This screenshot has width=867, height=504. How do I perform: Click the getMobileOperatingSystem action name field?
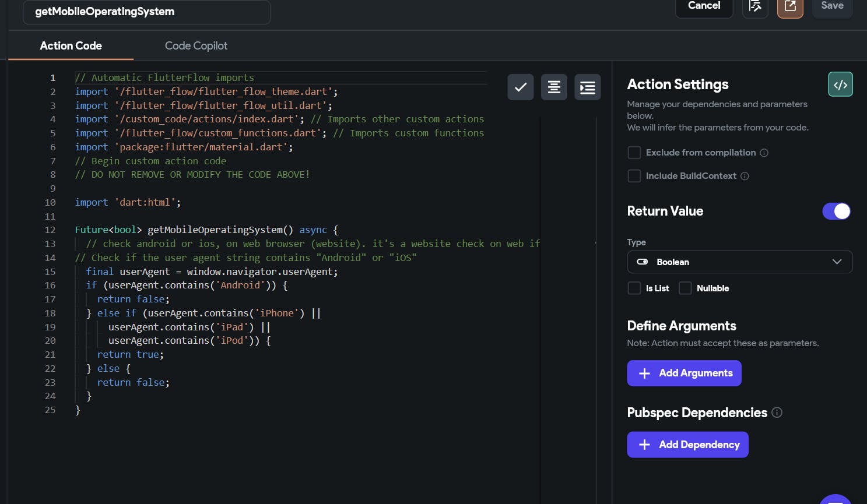point(146,12)
